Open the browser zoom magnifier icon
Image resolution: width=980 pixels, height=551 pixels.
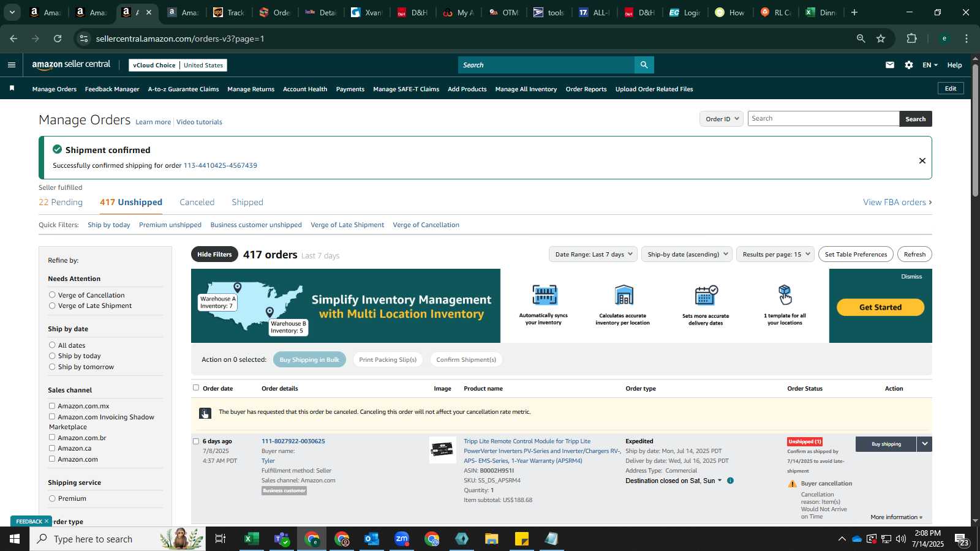[x=861, y=39]
